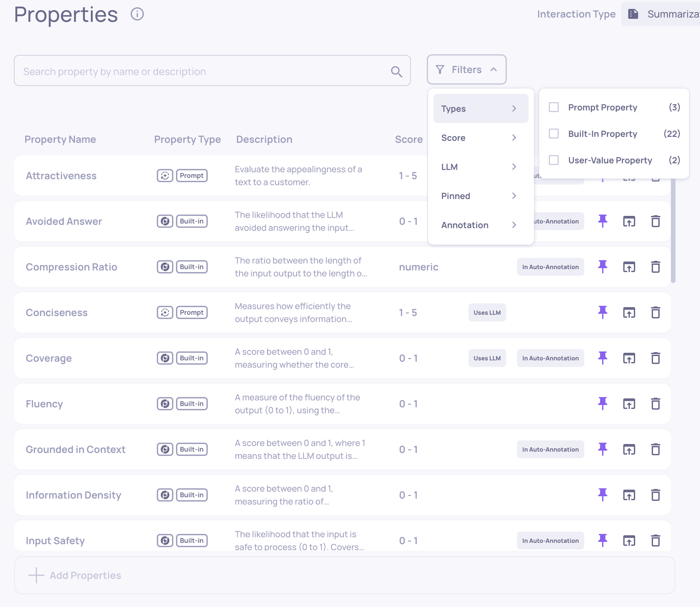Delete the Compression Ratio property
Image resolution: width=700 pixels, height=607 pixels.
655,267
